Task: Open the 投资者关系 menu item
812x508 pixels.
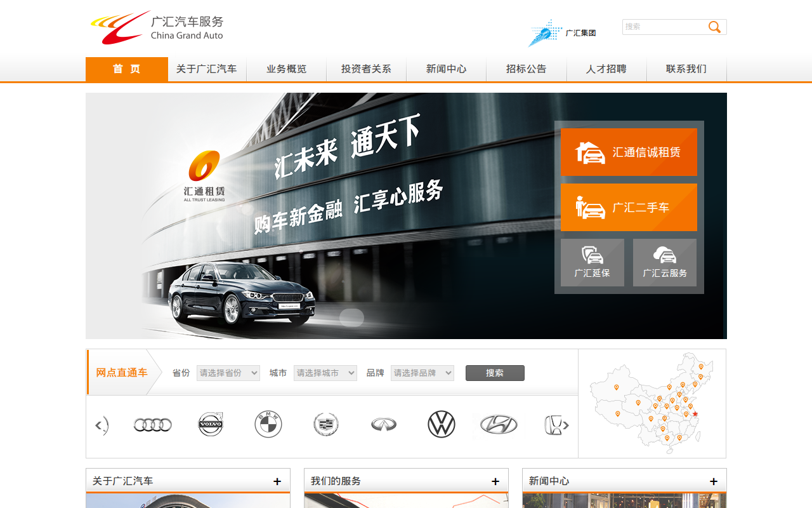Action: pyautogui.click(x=366, y=69)
